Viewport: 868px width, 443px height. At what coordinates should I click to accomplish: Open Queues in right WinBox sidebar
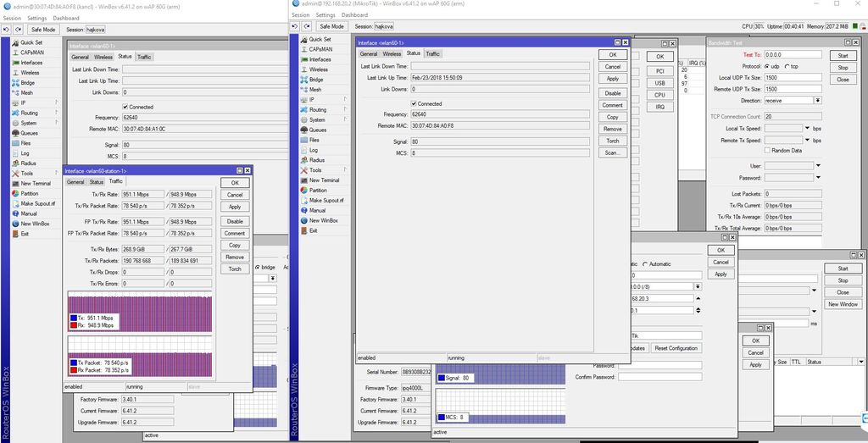(x=318, y=130)
